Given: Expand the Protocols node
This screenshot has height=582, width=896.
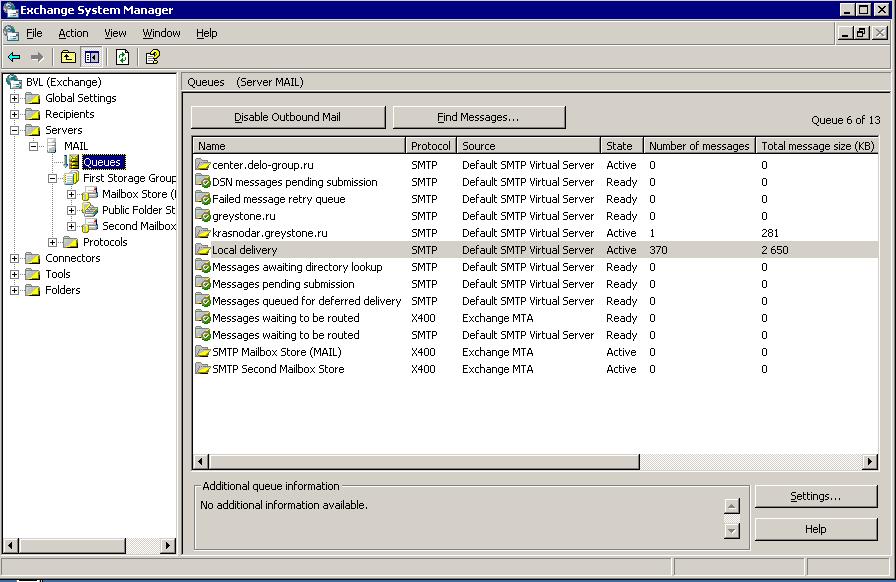Looking at the screenshot, I should tap(53, 242).
